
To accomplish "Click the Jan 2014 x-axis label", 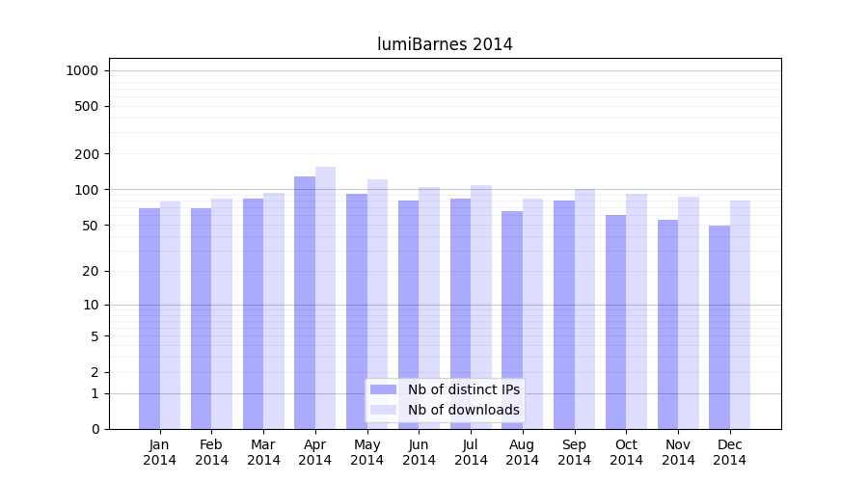I will (x=159, y=452).
